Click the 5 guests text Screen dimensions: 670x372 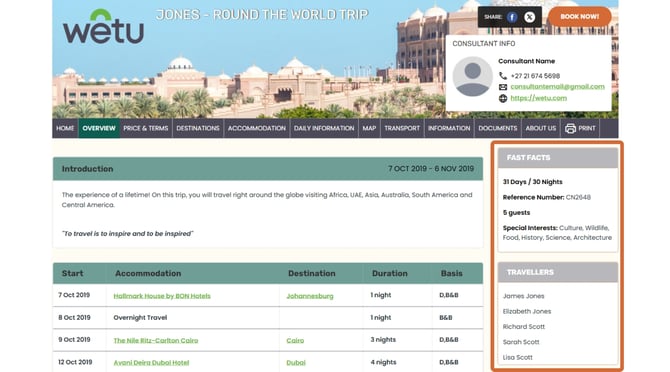click(516, 212)
